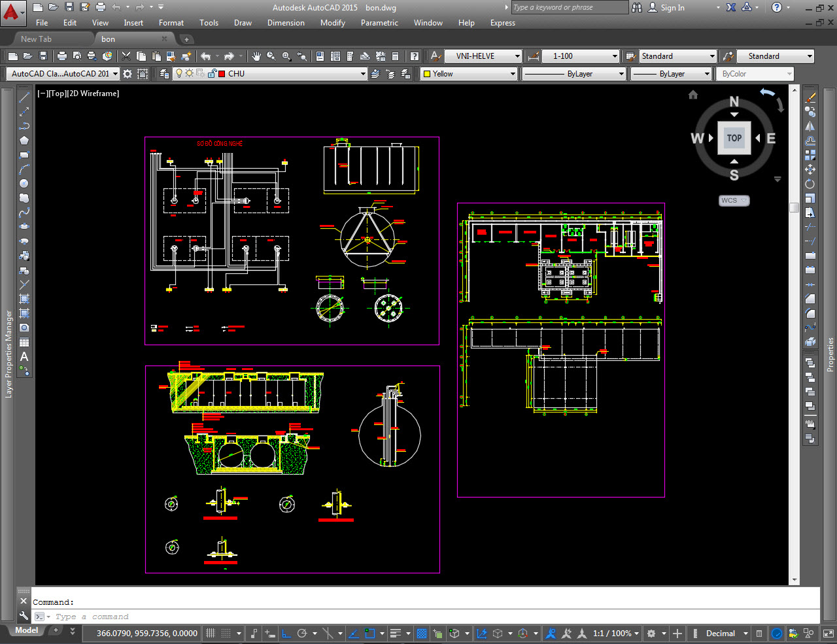The height and width of the screenshot is (644, 837).
Task: Click the Erase tool in Modify toolbar
Action: (810, 97)
